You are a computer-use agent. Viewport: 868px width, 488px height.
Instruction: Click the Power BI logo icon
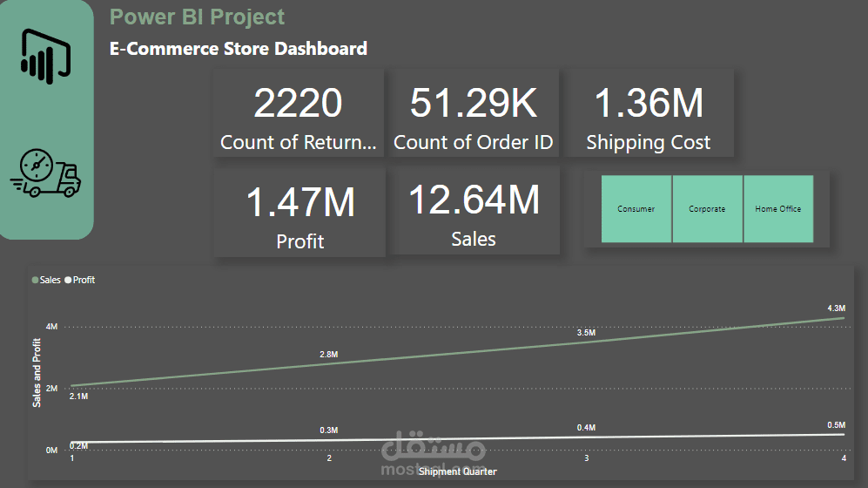(46, 57)
